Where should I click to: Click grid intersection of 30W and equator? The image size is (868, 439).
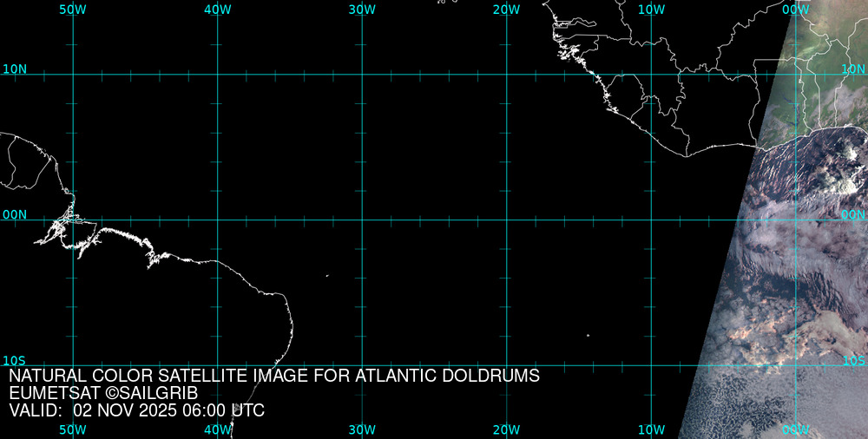coord(362,219)
